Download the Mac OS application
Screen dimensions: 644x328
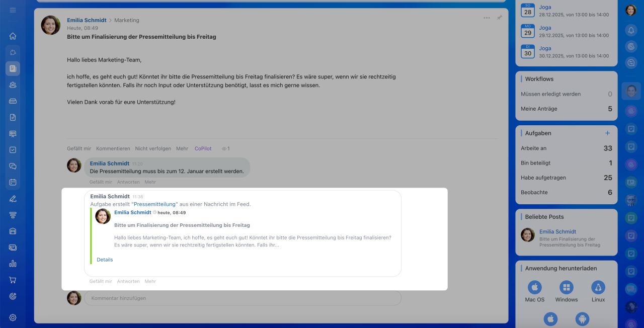coord(534,288)
